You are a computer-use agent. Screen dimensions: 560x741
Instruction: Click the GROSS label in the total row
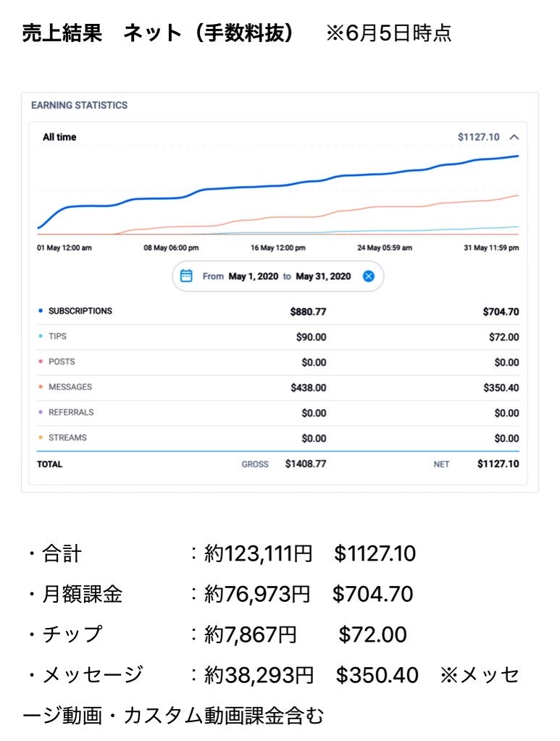(x=255, y=464)
